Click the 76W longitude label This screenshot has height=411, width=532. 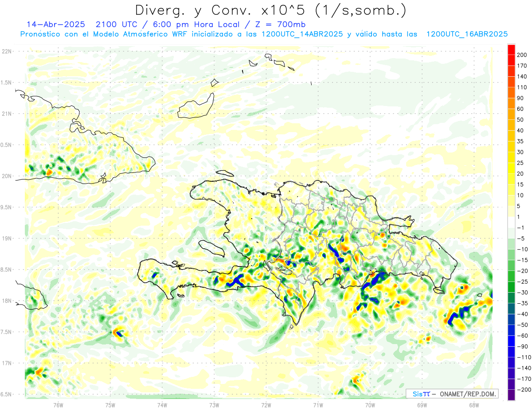point(58,405)
